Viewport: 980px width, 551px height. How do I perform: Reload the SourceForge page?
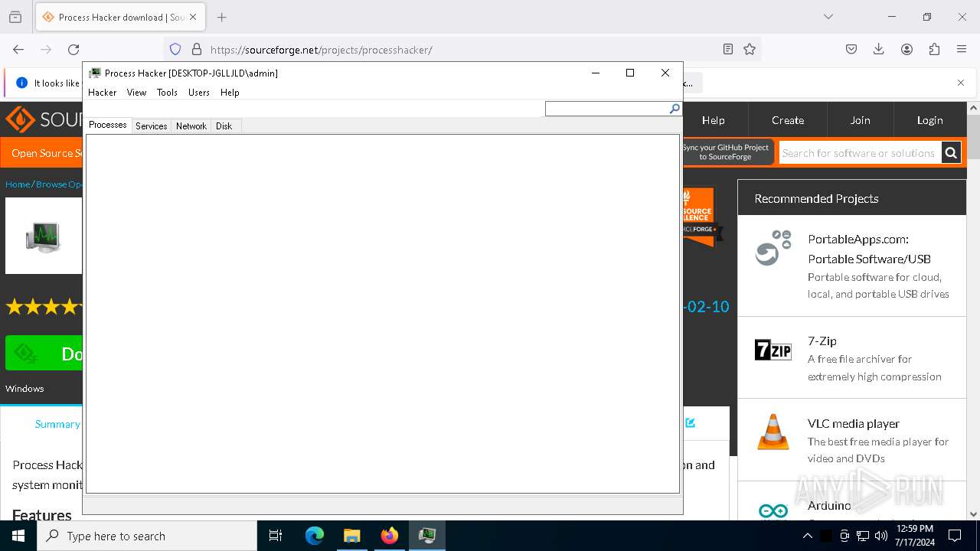73,49
